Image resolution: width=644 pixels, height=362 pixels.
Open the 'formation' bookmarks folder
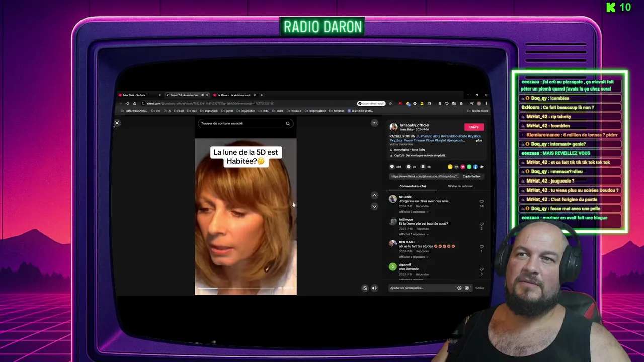(x=337, y=111)
